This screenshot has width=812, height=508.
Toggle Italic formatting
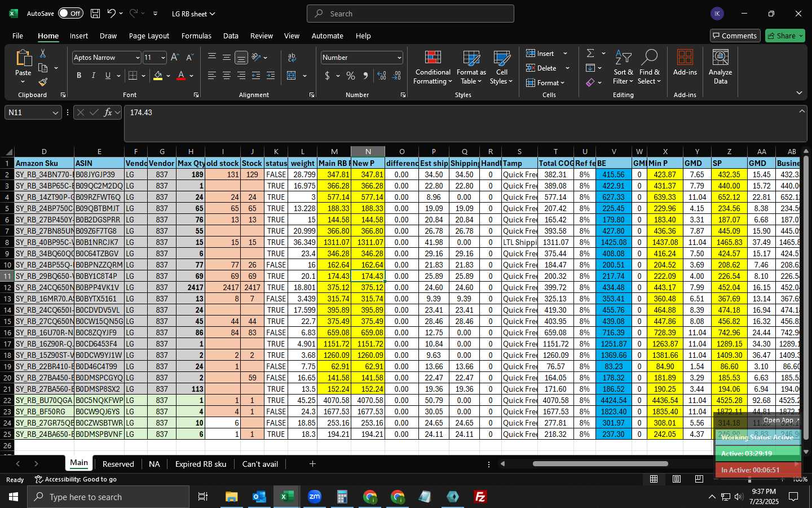(94, 76)
